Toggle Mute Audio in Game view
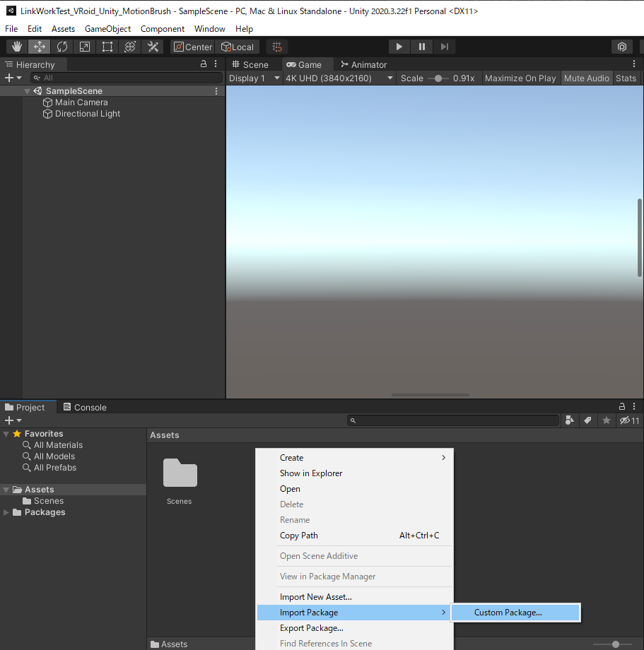Screen dimensions: 644x650 coord(586,78)
